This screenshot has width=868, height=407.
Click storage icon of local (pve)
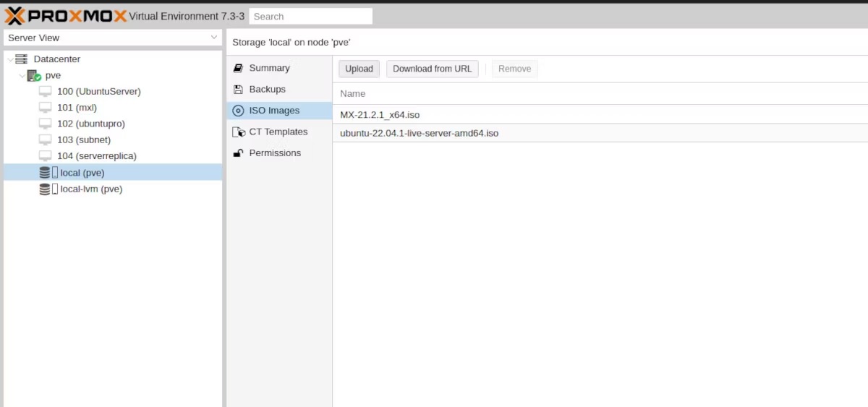[x=48, y=173]
